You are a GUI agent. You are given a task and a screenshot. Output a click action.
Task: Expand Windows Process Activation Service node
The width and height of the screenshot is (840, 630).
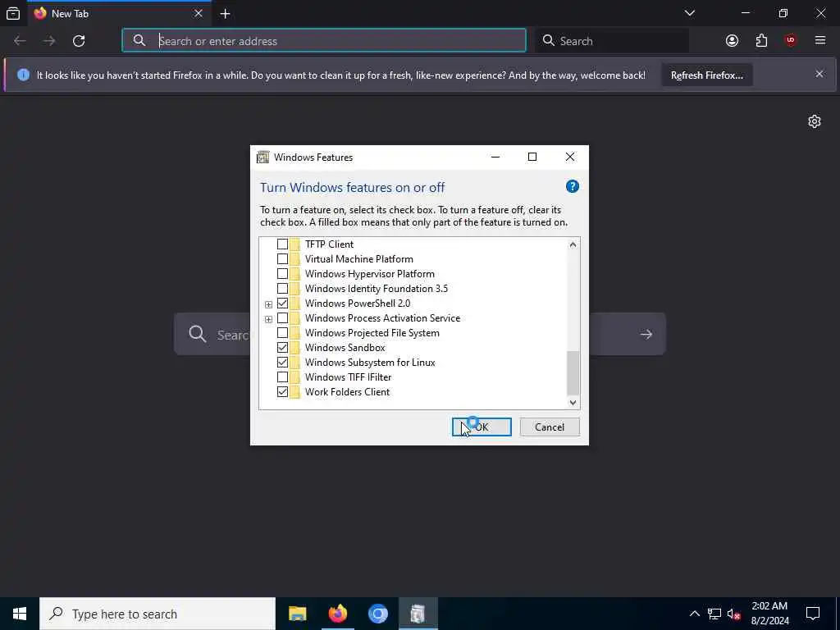pyautogui.click(x=268, y=319)
